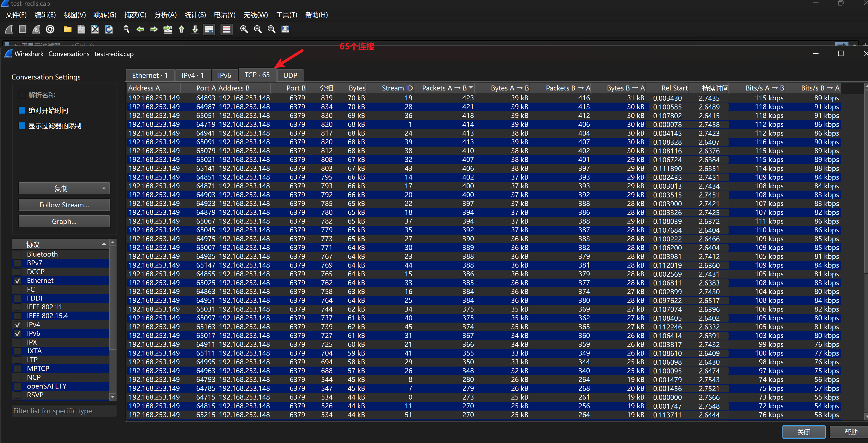Toggle the 显示过滤器的限制 checkbox
The width and height of the screenshot is (868, 443).
pyautogui.click(x=22, y=126)
